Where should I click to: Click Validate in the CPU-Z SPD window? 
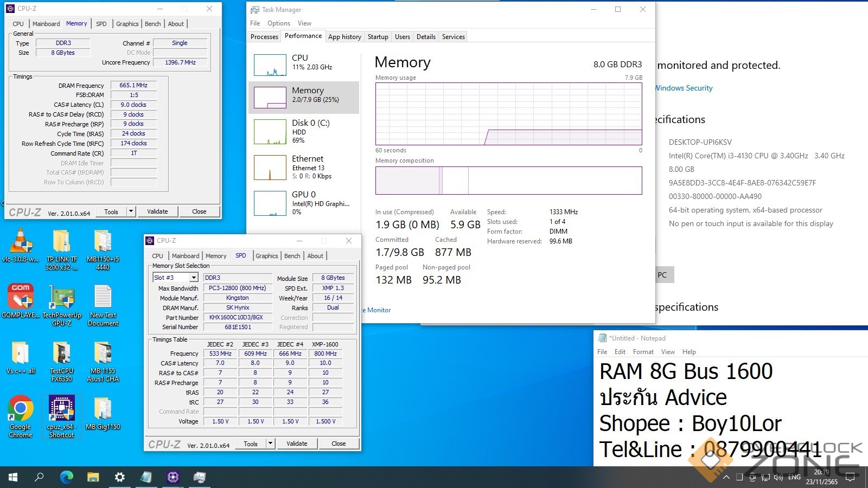point(297,444)
